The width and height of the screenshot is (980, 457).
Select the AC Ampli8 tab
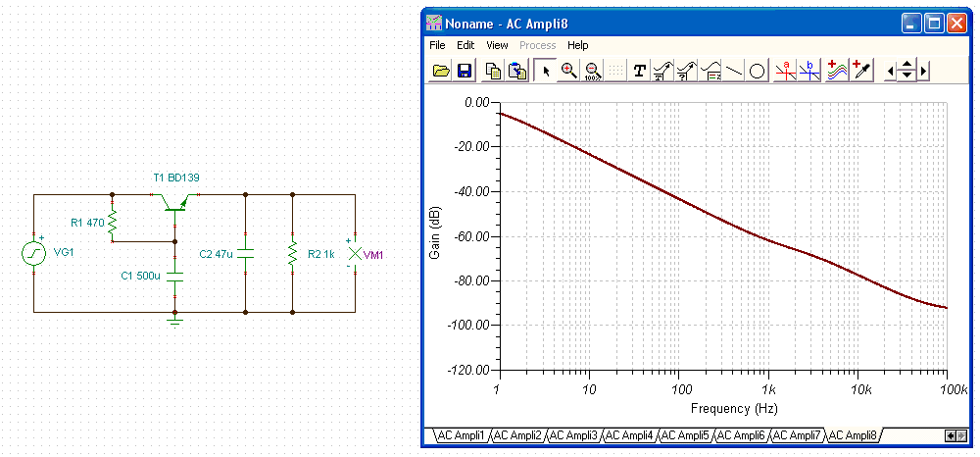854,434
